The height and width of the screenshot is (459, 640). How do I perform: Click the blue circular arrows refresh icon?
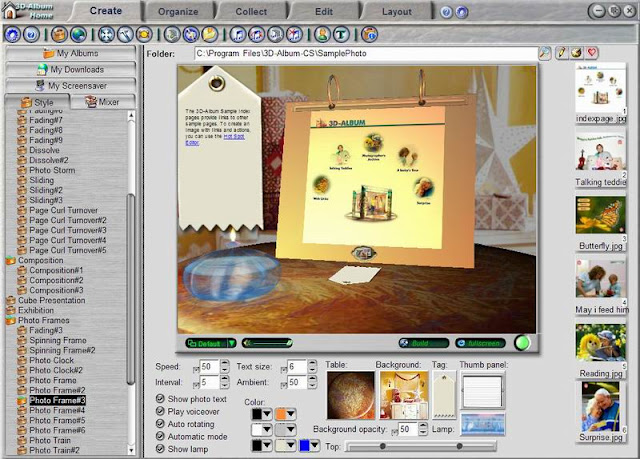(x=191, y=34)
